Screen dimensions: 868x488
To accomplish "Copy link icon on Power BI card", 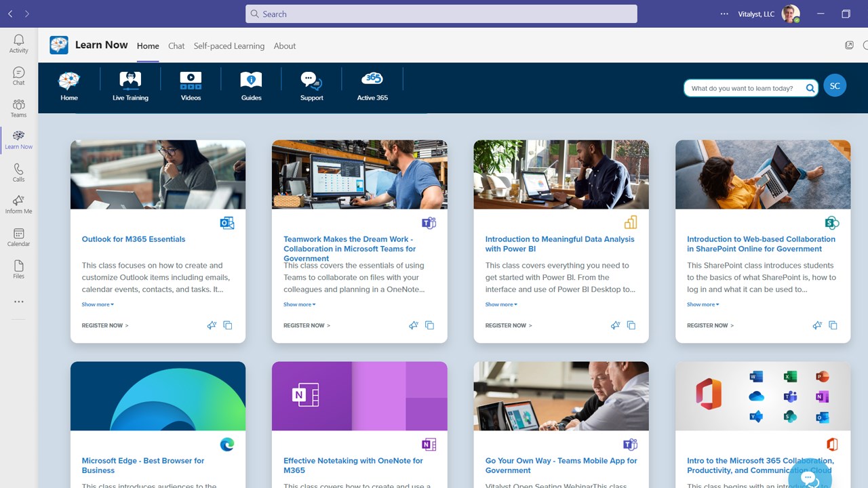I will point(631,325).
